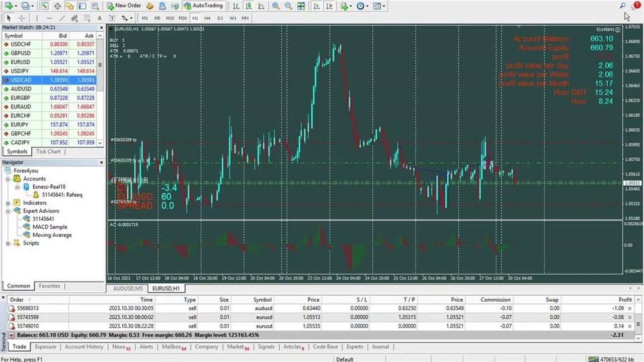644x362 pixels.
Task: Select the vertical line drawing tool
Action: (x=37, y=18)
